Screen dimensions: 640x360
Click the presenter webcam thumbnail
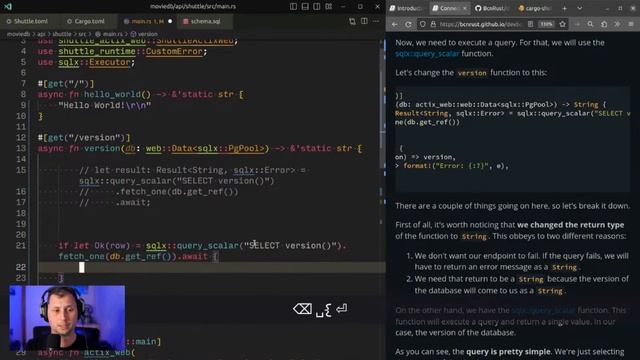[67, 318]
